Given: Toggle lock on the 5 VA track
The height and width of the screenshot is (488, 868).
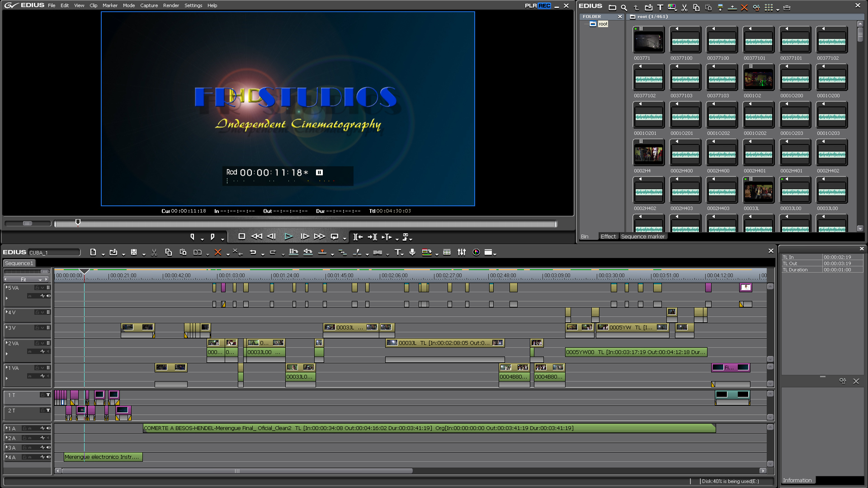Looking at the screenshot, I should pyautogui.click(x=37, y=287).
